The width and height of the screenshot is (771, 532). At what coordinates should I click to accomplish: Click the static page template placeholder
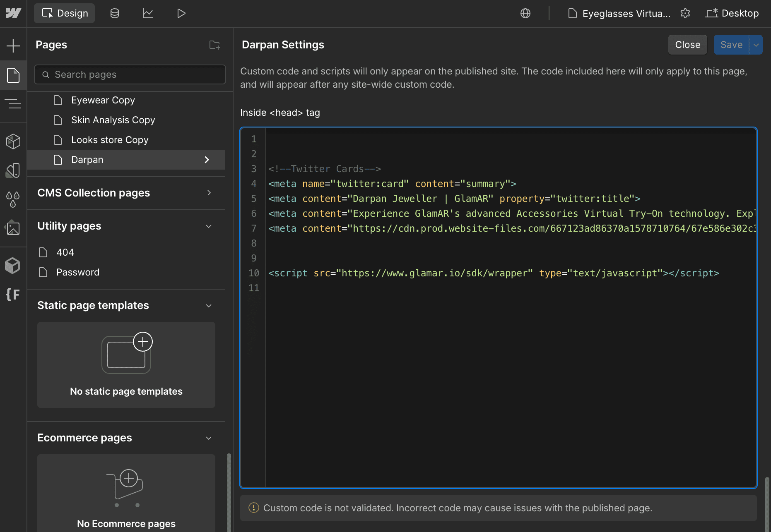click(x=126, y=365)
